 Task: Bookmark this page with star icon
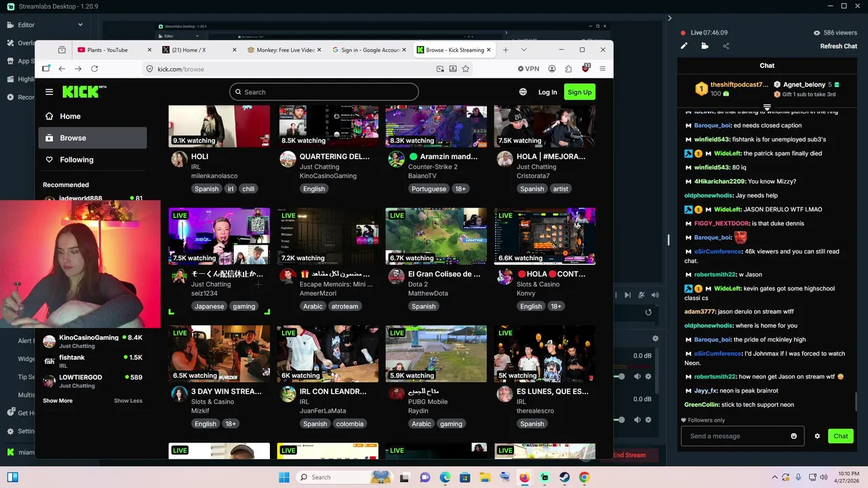point(465,68)
